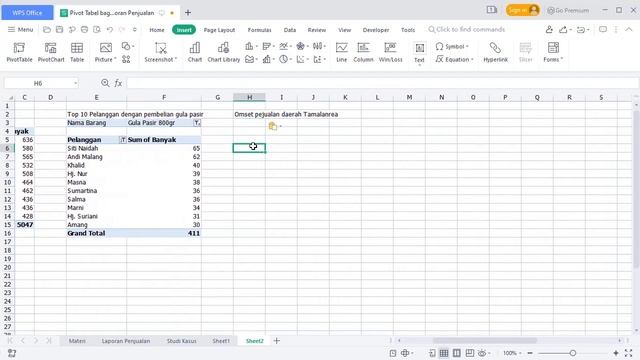Screen dimensions: 640x360
Task: Insert a PivotChart
Action: click(51, 52)
